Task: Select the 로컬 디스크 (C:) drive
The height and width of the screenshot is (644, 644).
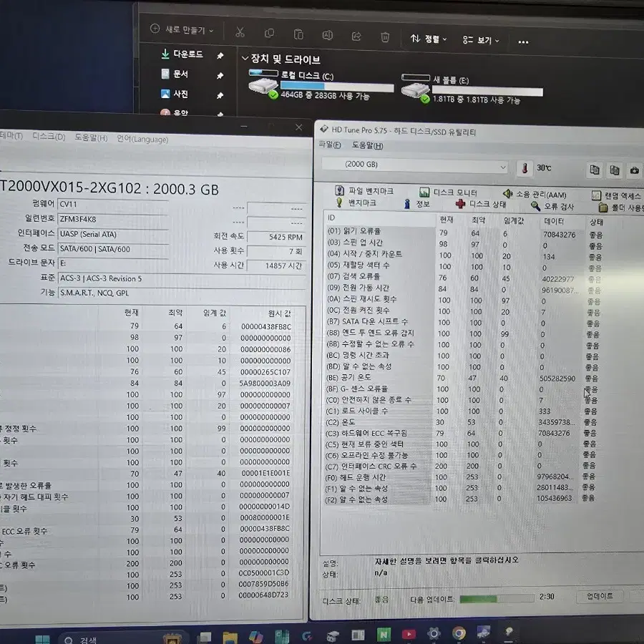Action: click(321, 85)
